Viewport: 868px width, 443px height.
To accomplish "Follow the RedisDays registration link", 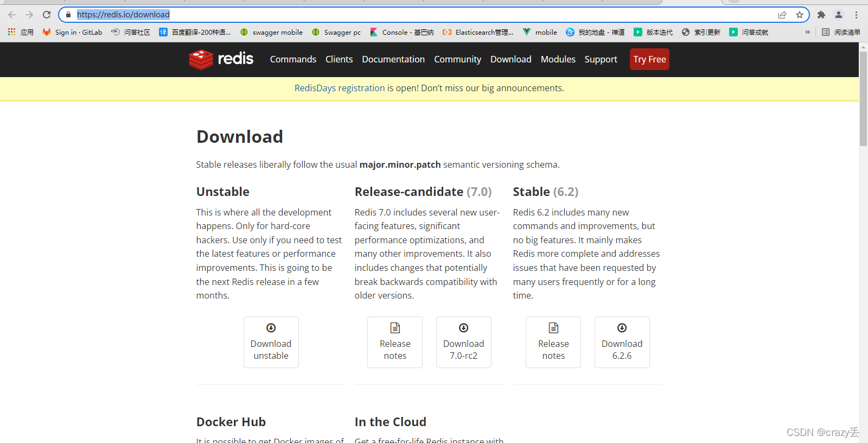I will point(340,88).
